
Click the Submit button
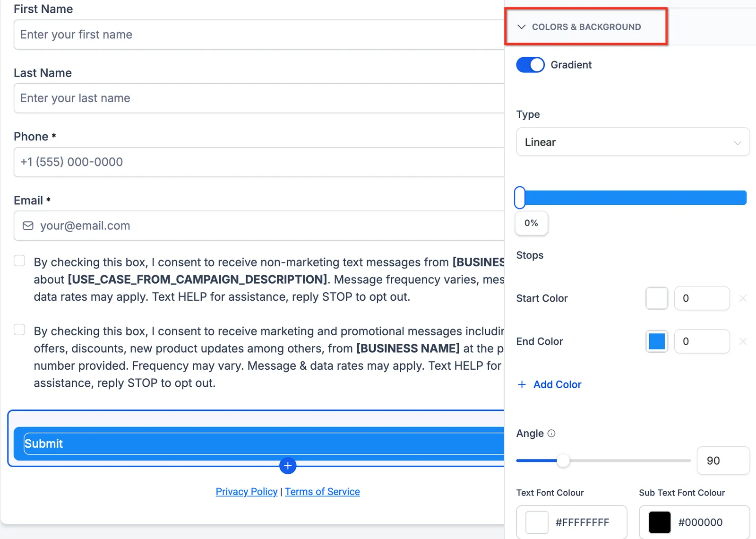259,443
